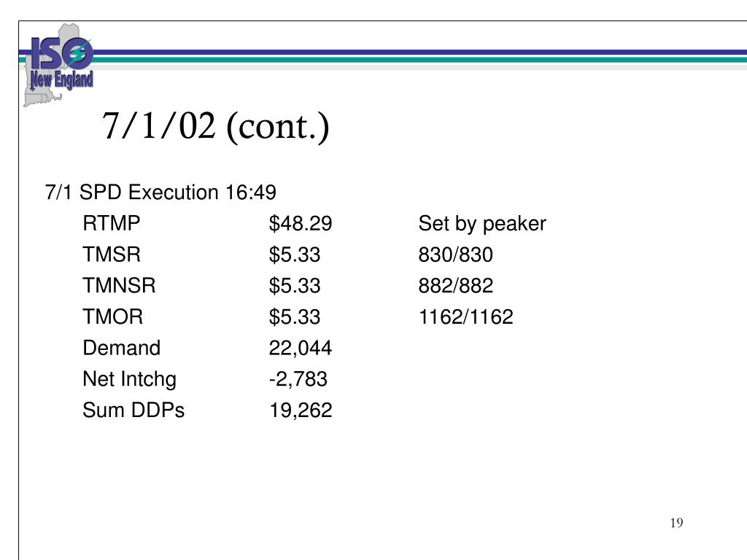This screenshot has width=747, height=560.
Task: Click the Sum DDPs label
Action: pyautogui.click(x=133, y=410)
